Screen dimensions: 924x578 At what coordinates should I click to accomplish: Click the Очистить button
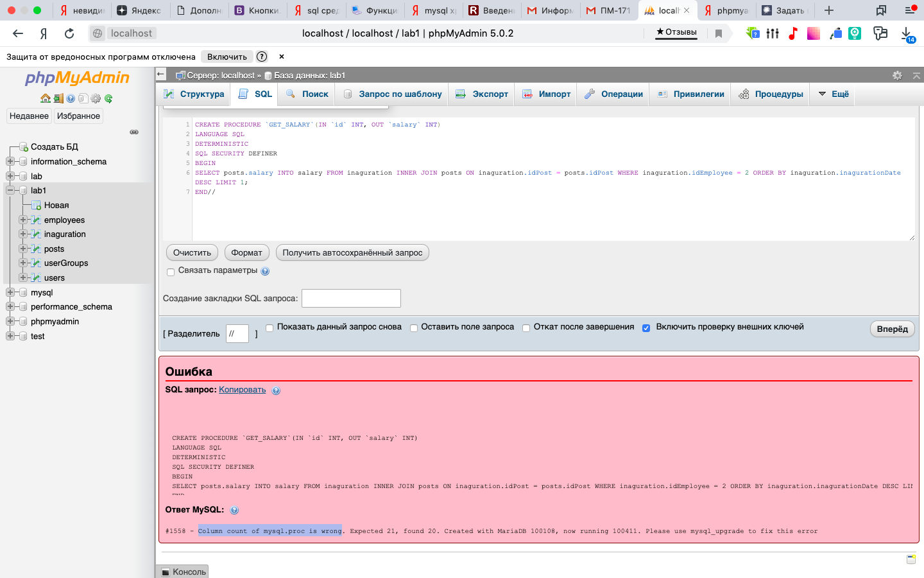click(192, 252)
